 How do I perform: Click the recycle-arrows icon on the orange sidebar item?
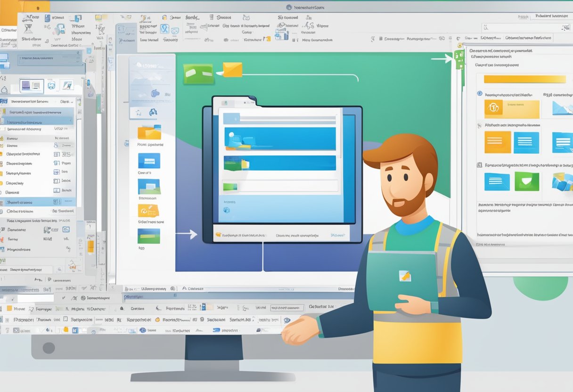point(145,211)
